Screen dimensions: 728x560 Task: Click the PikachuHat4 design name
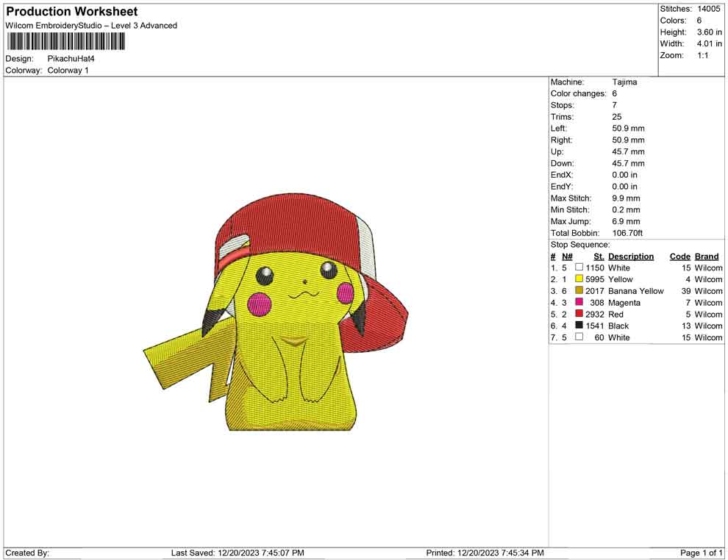[71, 59]
